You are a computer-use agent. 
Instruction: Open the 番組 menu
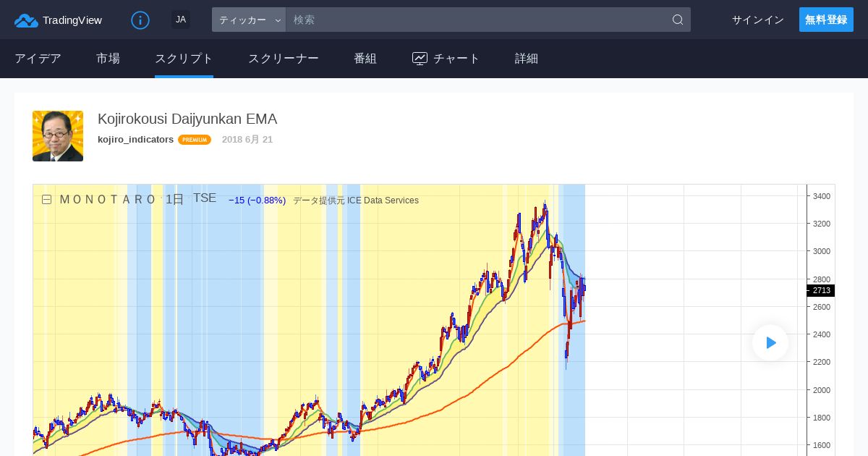365,59
